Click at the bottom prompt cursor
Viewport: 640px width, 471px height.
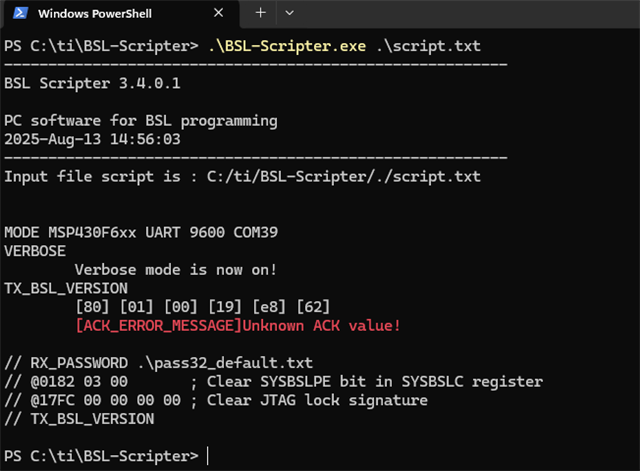click(207, 456)
